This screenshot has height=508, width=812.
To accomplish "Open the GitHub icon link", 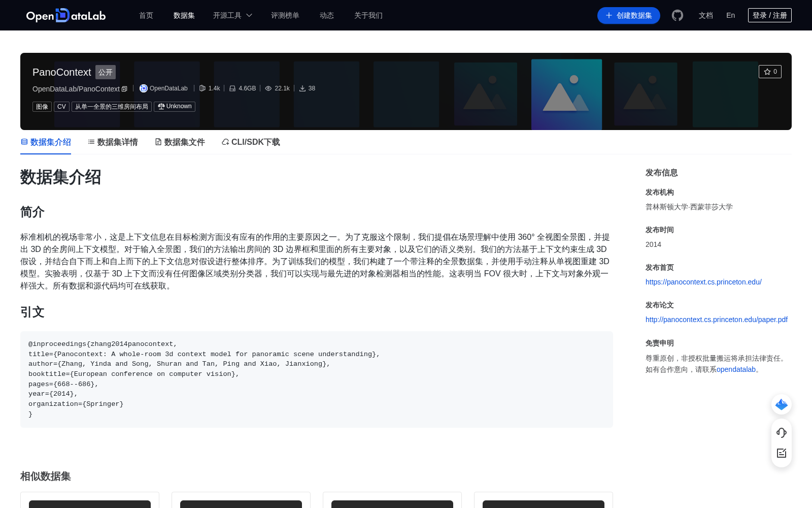I will pyautogui.click(x=678, y=15).
